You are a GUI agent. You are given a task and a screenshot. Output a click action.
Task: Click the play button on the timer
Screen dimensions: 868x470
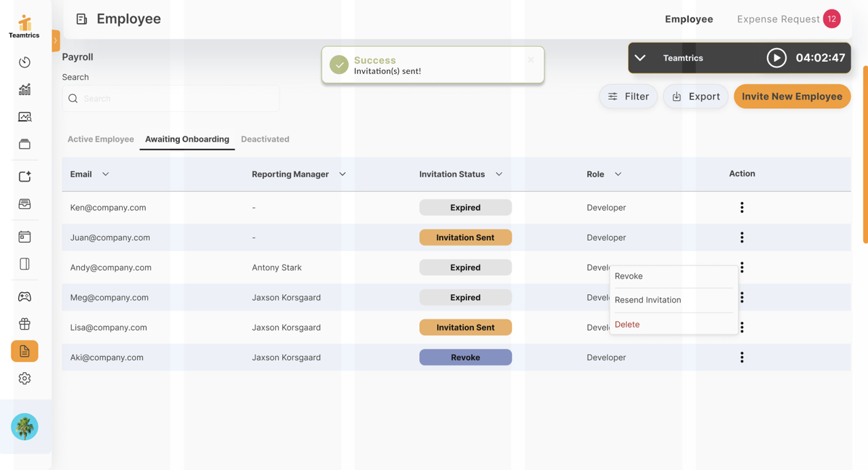click(777, 58)
